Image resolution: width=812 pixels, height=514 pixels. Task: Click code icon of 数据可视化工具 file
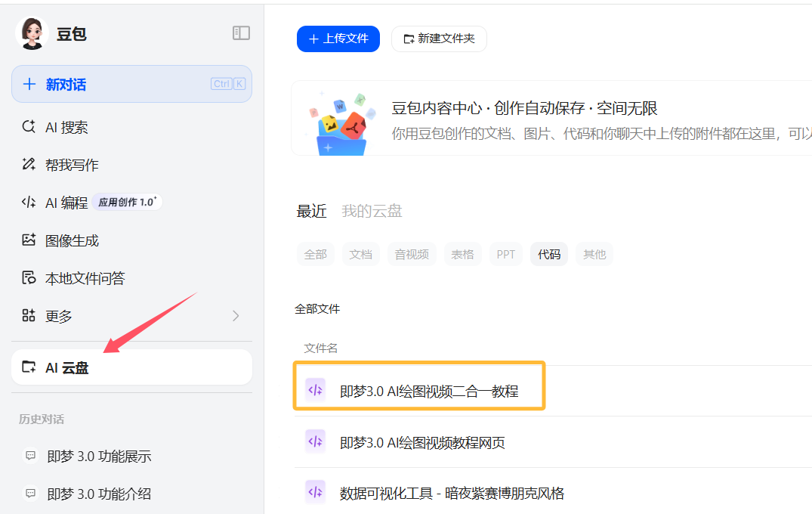[315, 492]
